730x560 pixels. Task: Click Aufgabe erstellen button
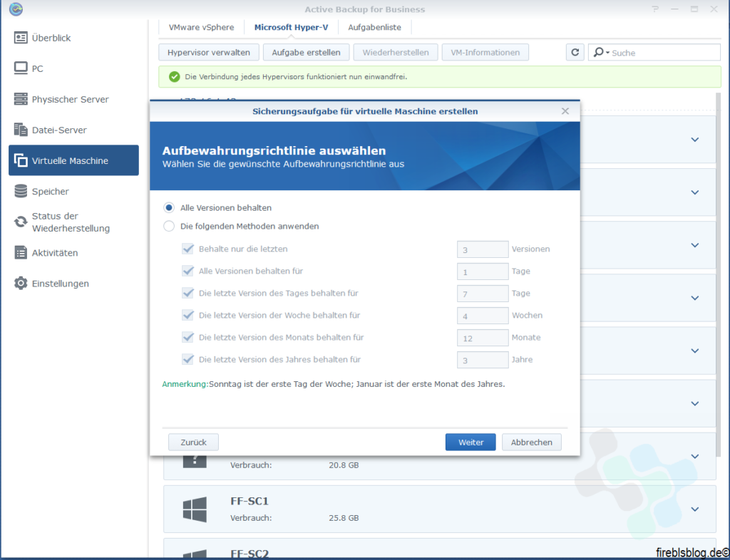[306, 53]
